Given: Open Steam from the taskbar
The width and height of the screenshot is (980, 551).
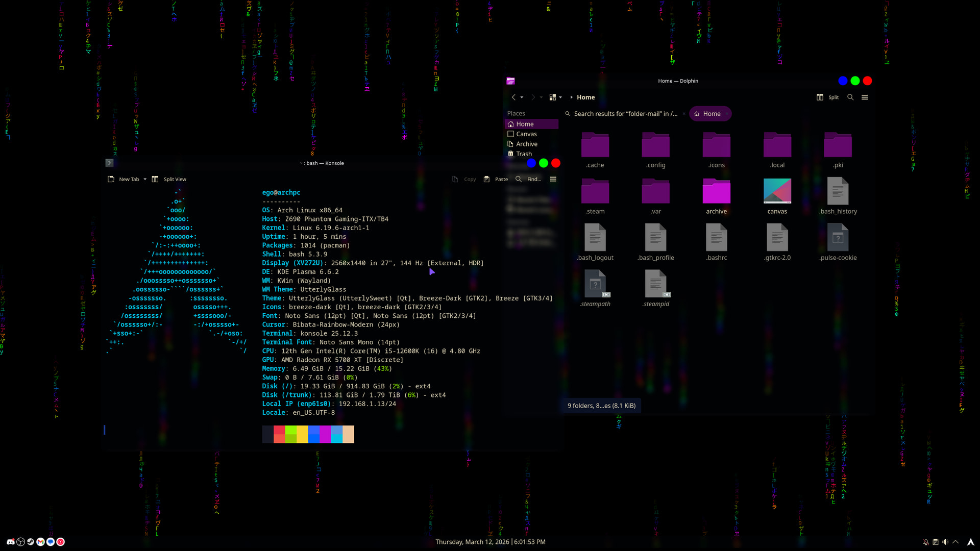Looking at the screenshot, I should tap(31, 542).
